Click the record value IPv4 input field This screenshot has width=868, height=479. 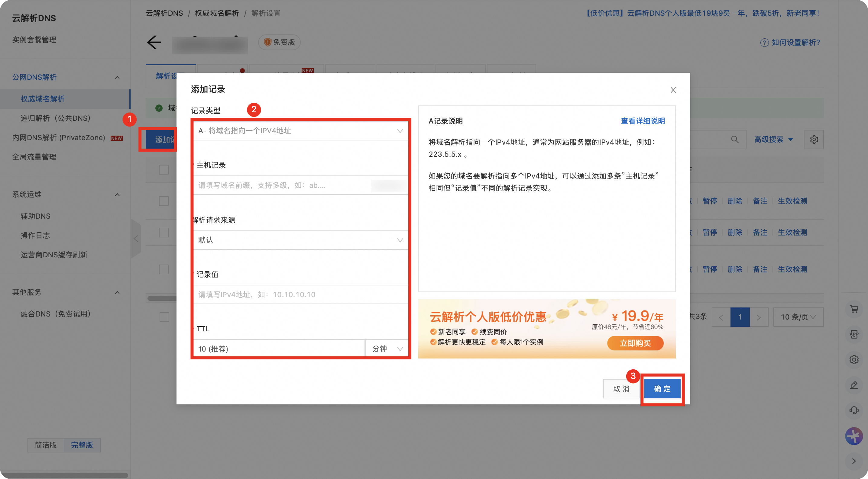pos(300,294)
